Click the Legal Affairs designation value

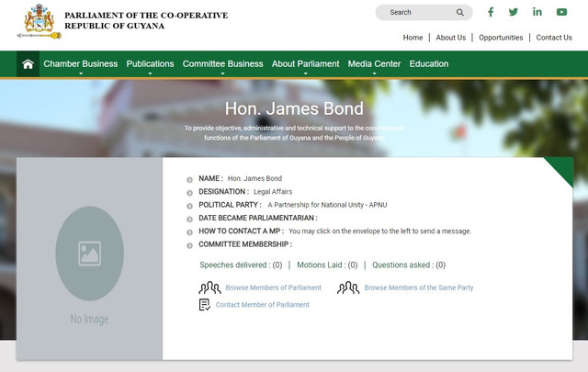273,192
